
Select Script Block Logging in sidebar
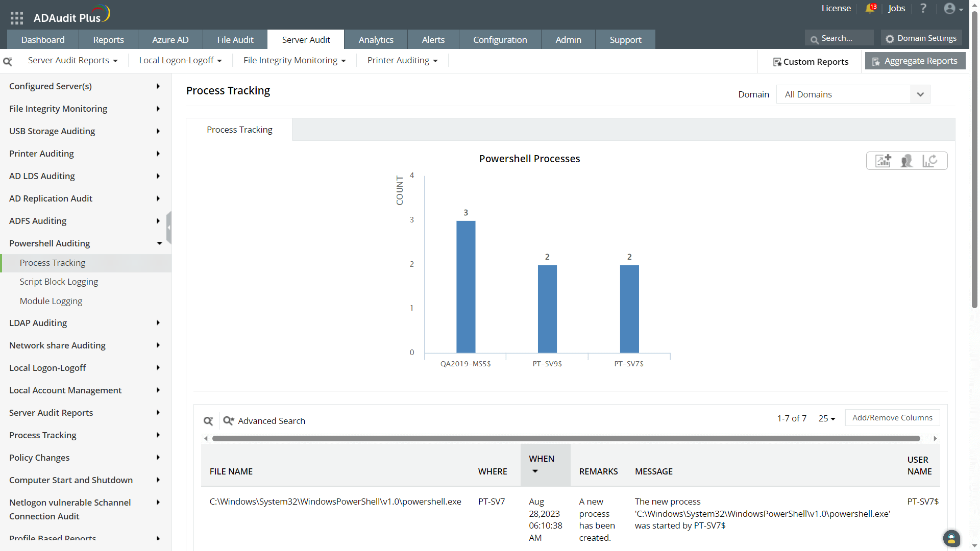click(59, 282)
